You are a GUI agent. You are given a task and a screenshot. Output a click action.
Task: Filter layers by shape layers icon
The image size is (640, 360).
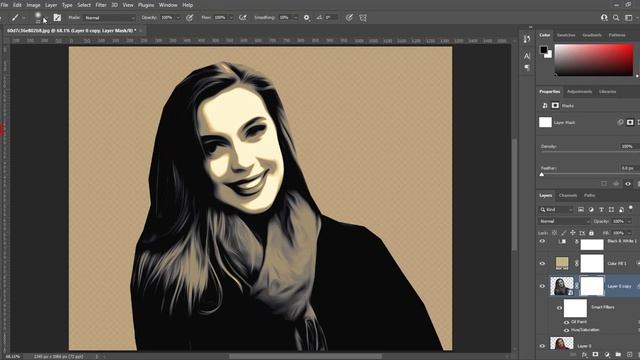[x=611, y=209]
